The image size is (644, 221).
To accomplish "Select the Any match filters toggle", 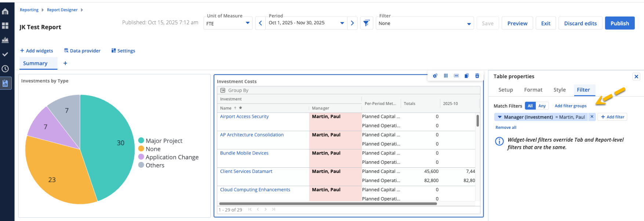I will 542,106.
